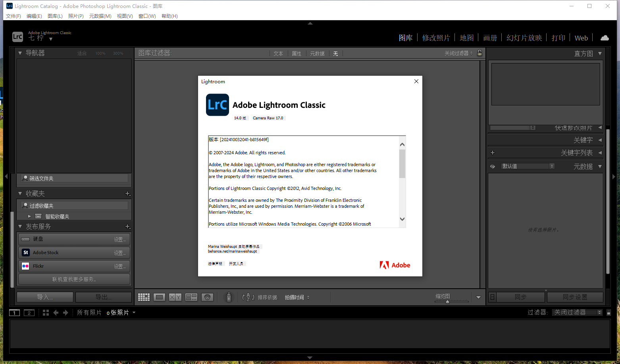Enable 属性 library filter
The width and height of the screenshot is (620, 364).
[297, 54]
